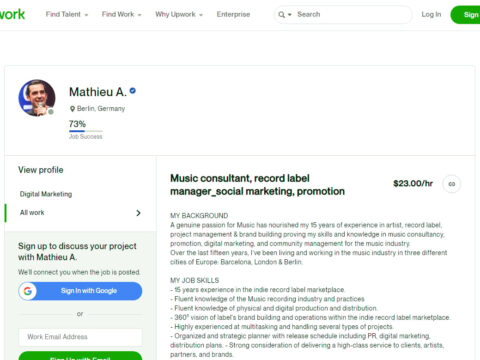
Task: Click the Log In link
Action: click(431, 14)
